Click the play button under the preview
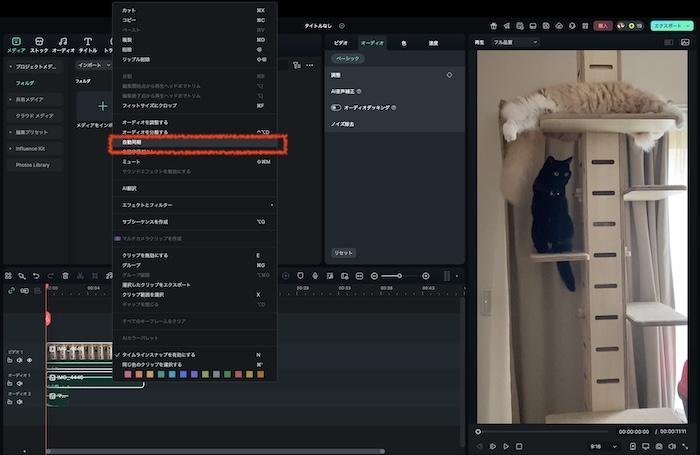The width and height of the screenshot is (700, 455). (506, 446)
